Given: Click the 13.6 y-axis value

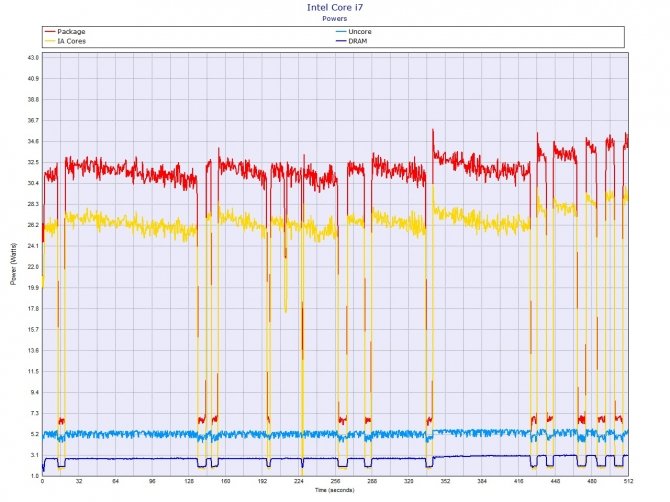Looking at the screenshot, I should click(x=34, y=350).
